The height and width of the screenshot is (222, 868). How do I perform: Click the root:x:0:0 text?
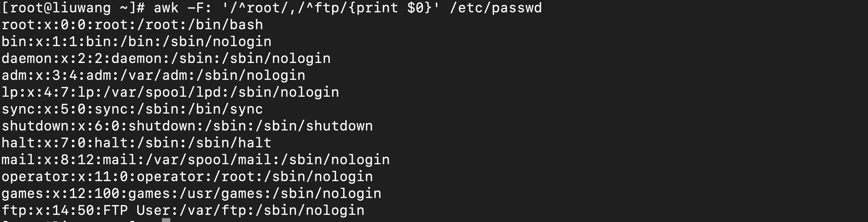pos(44,25)
